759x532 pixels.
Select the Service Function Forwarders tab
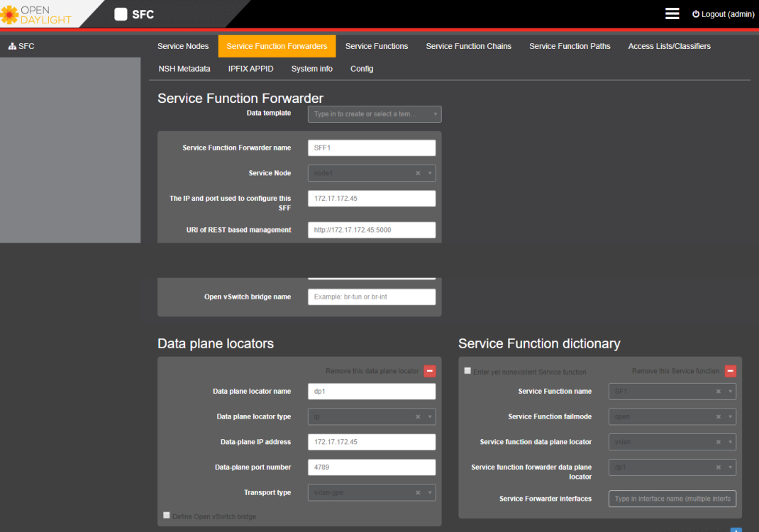(277, 46)
